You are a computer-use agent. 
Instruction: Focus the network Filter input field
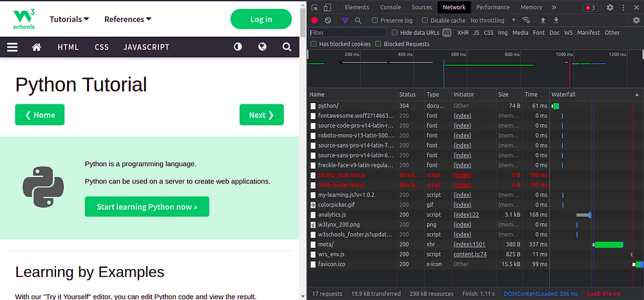[x=347, y=32]
